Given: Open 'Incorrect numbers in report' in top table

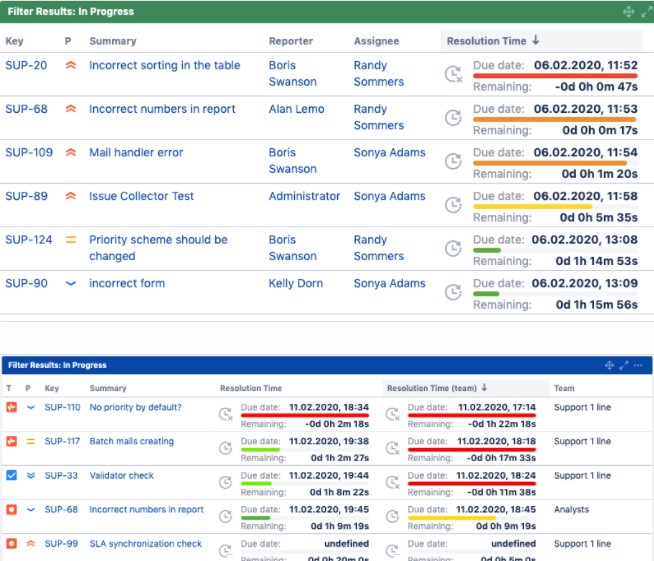Looking at the screenshot, I should tap(162, 109).
